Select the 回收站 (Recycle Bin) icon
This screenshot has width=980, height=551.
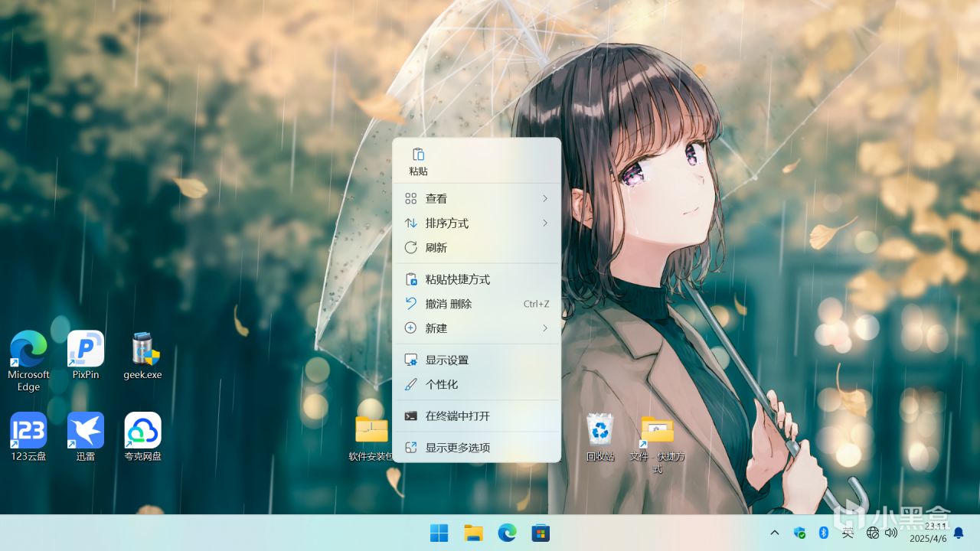(x=600, y=437)
